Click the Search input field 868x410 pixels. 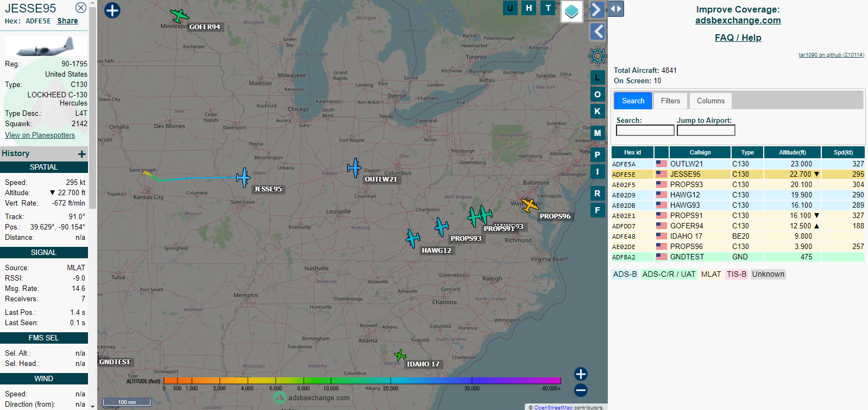645,130
